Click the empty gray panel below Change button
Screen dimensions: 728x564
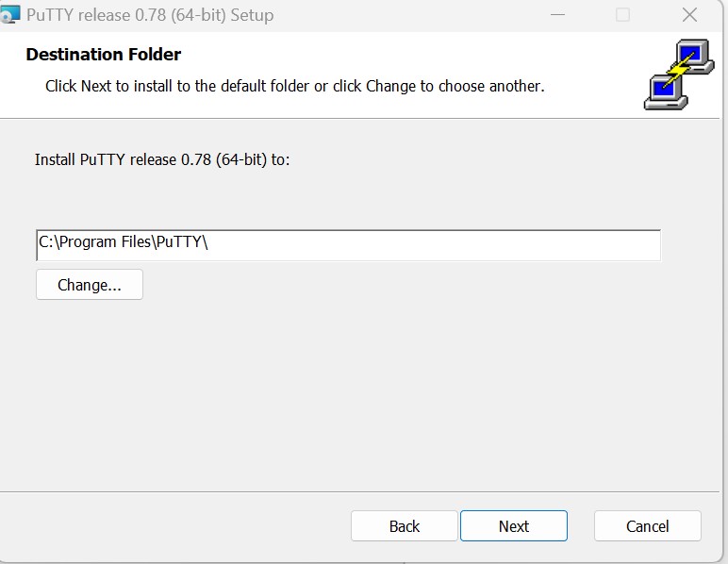pyautogui.click(x=359, y=394)
